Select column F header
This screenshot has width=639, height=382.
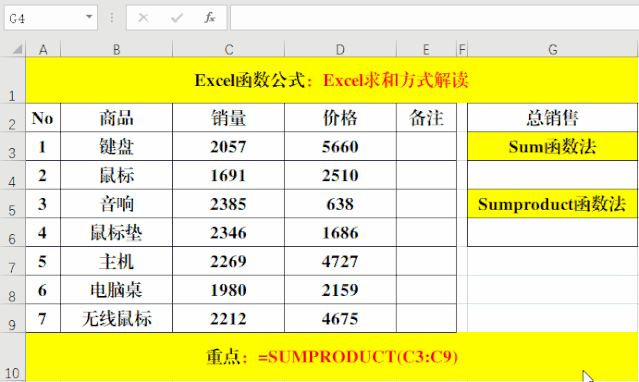click(x=462, y=49)
